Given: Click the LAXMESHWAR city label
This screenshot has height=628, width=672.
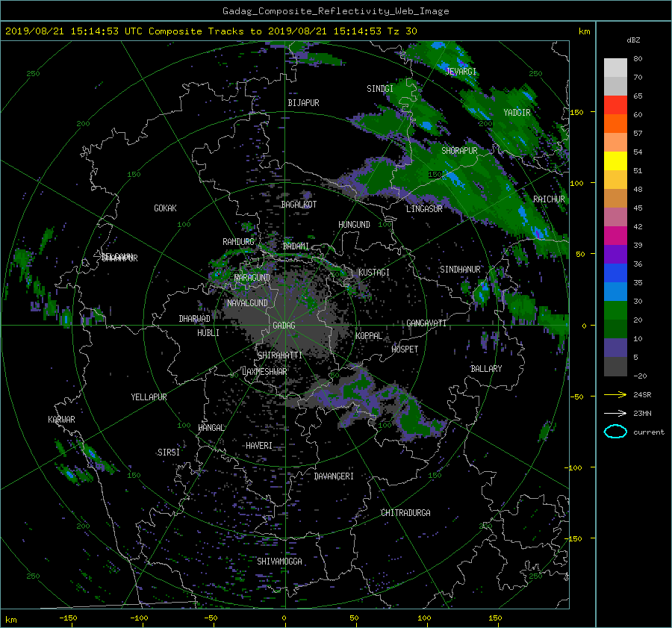Looking at the screenshot, I should pos(264,372).
